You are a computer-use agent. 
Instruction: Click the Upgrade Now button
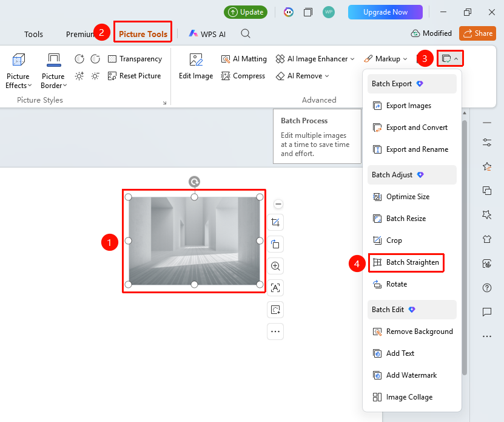click(385, 12)
